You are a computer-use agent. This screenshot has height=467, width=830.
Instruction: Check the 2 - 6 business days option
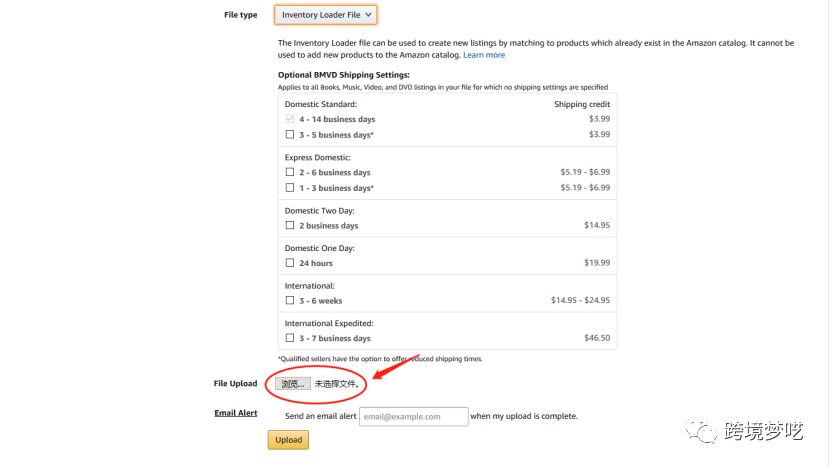click(290, 172)
